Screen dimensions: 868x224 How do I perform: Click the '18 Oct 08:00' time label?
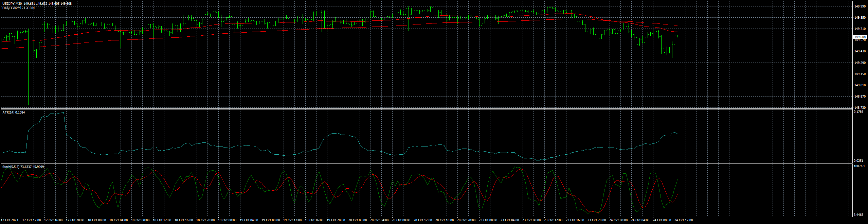click(x=140, y=220)
